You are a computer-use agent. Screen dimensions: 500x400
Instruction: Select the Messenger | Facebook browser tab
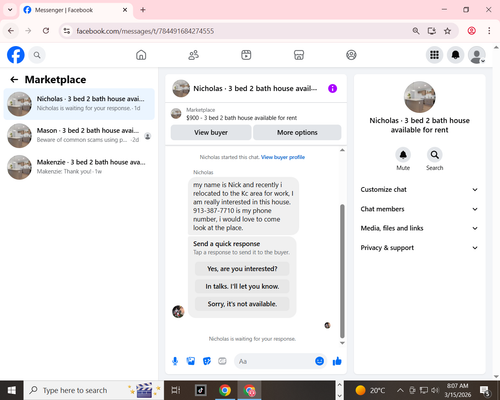76,10
